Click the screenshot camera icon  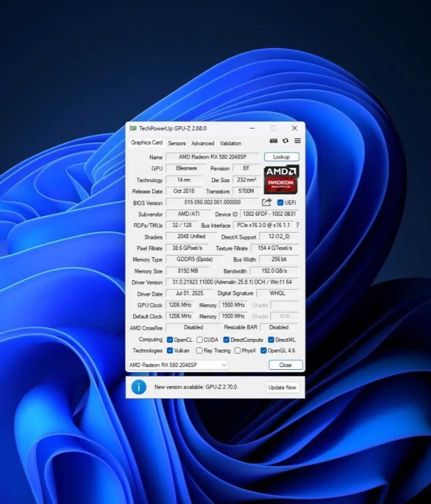[x=274, y=141]
